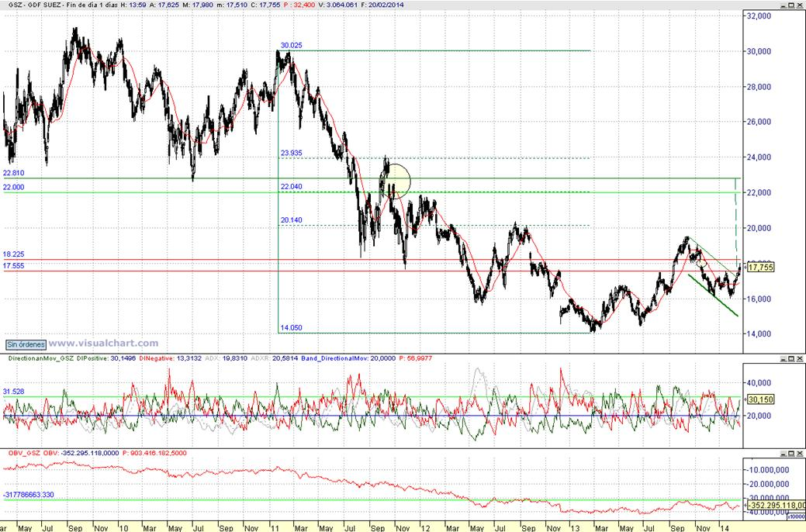
Task: Click the 23.935 retracement level label
Action: (x=291, y=153)
